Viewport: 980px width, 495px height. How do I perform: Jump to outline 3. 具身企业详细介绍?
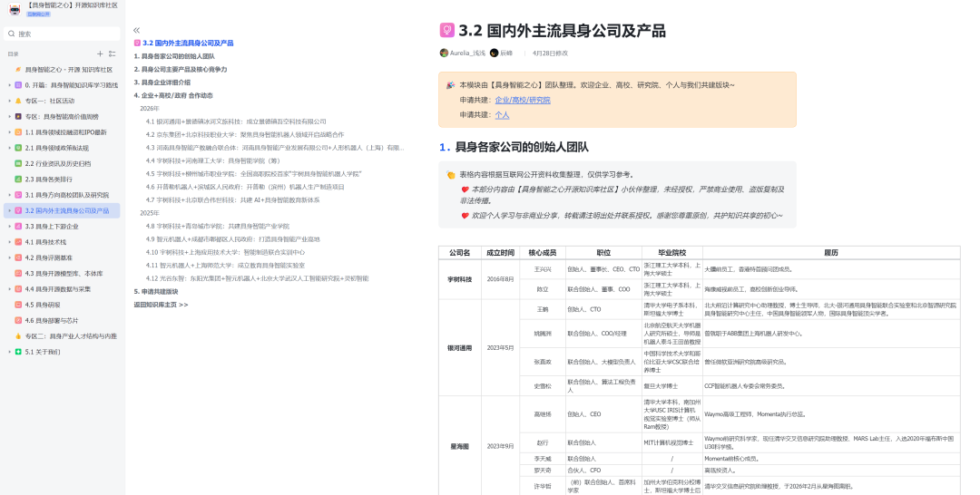[x=162, y=82]
